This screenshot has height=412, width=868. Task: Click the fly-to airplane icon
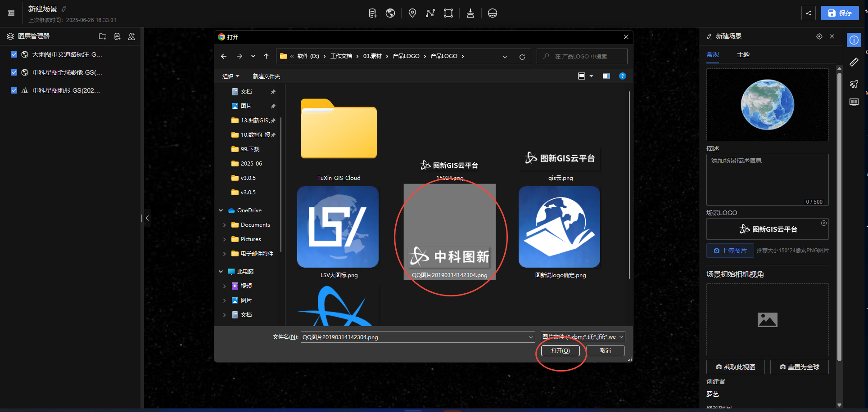854,84
